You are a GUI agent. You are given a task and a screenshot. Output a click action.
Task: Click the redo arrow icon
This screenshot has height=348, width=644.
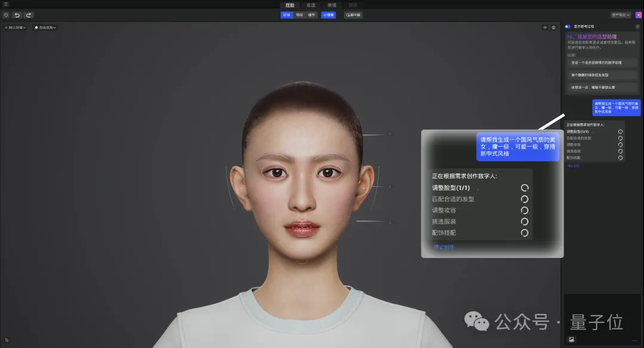click(x=29, y=15)
